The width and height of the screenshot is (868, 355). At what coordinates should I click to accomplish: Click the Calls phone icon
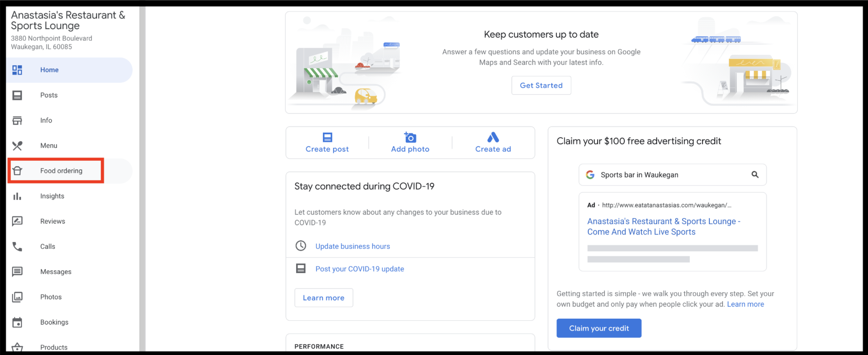click(x=17, y=247)
